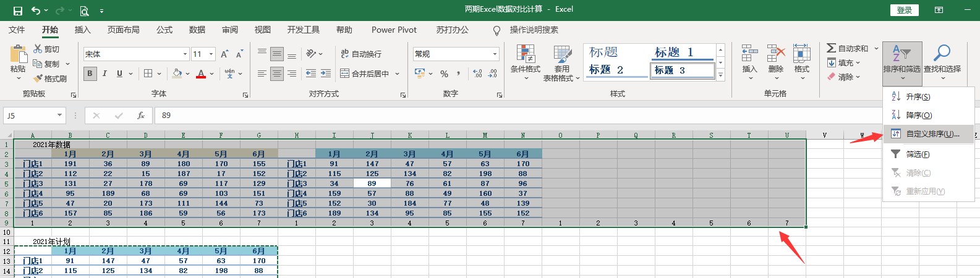Click the Print Preview icon in the quick access toolbar

pyautogui.click(x=83, y=11)
